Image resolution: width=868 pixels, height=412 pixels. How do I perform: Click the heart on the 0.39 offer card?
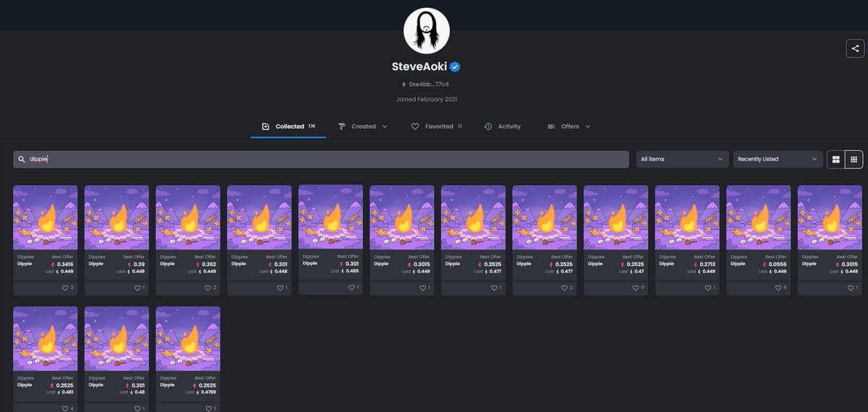137,288
